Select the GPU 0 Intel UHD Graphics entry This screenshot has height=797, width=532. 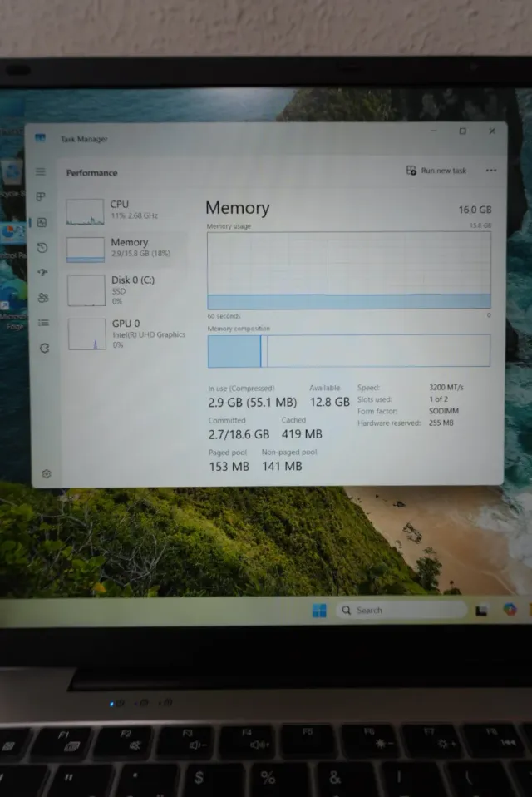[127, 334]
